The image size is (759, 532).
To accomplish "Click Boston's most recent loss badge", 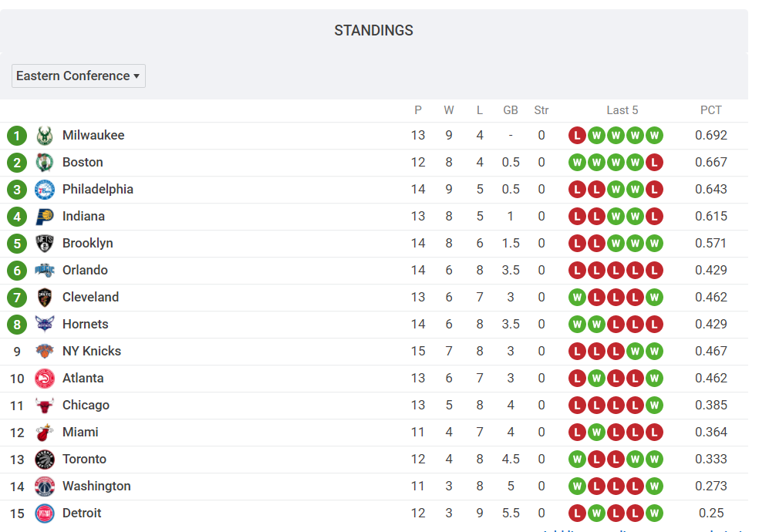I will [x=654, y=163].
